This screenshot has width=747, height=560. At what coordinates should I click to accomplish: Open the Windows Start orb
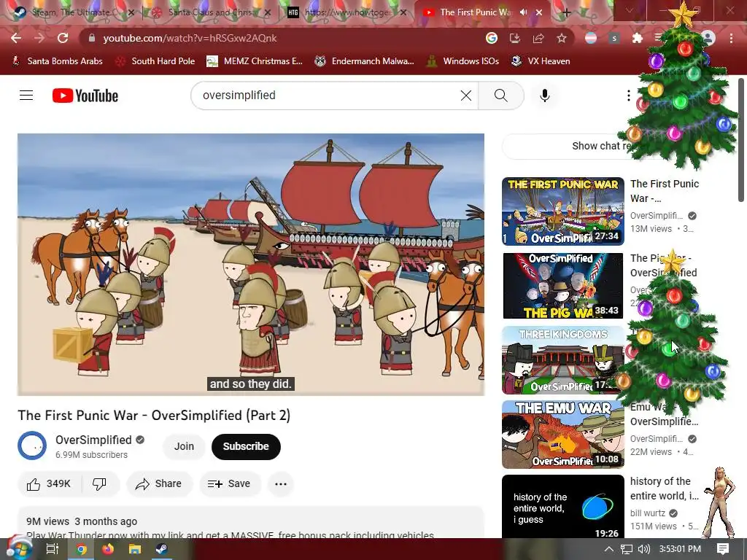click(x=18, y=549)
